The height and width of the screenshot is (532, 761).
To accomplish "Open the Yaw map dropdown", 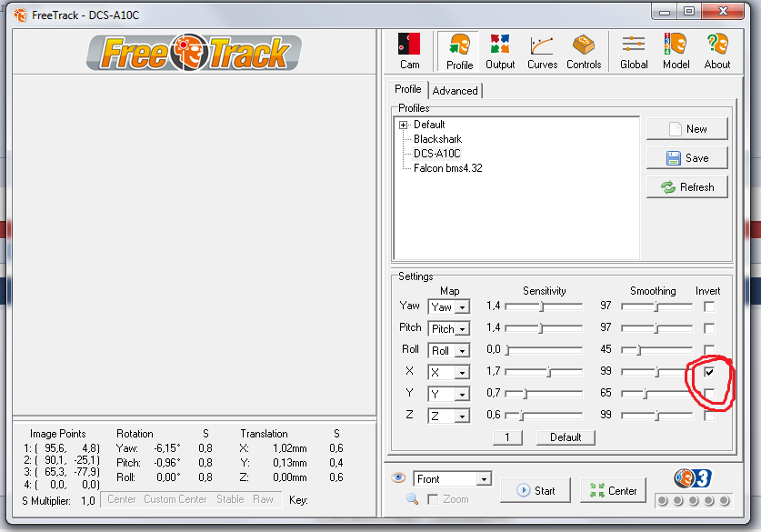I will tap(463, 306).
